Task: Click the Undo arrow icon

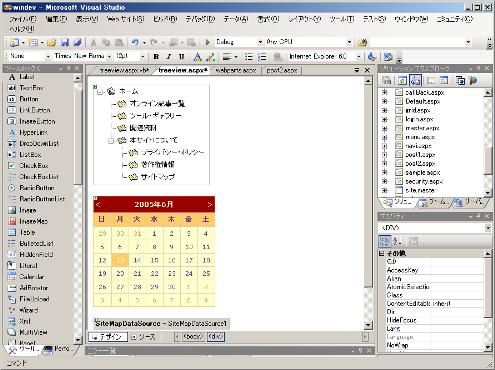Action: tap(135, 42)
